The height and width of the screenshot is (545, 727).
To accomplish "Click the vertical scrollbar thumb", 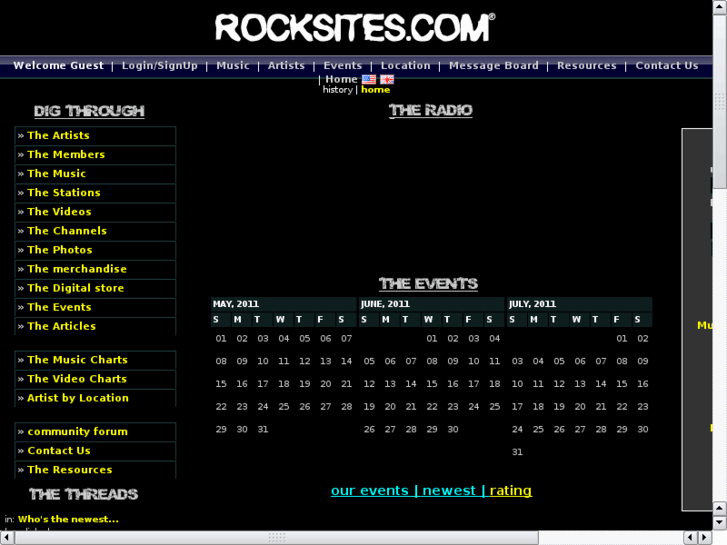I will [x=720, y=102].
